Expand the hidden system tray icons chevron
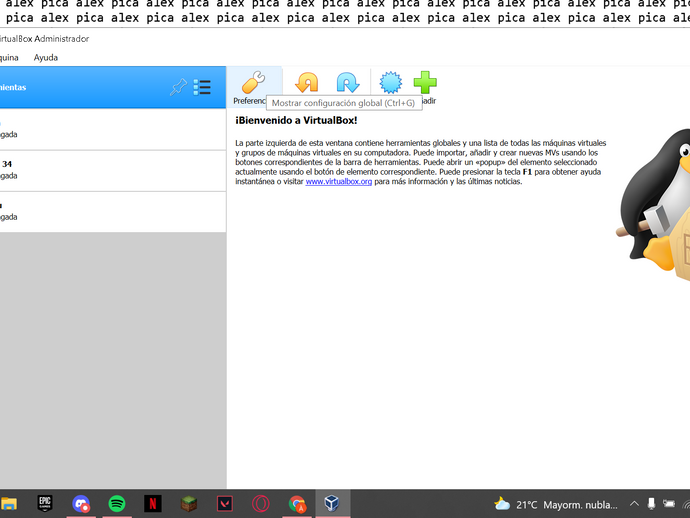 (x=634, y=503)
